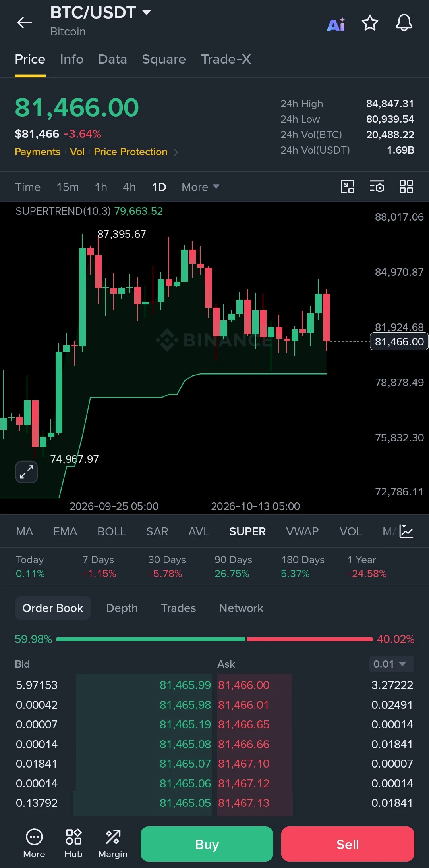This screenshot has height=868, width=429.
Task: Open the More menu icon
Action: click(34, 844)
